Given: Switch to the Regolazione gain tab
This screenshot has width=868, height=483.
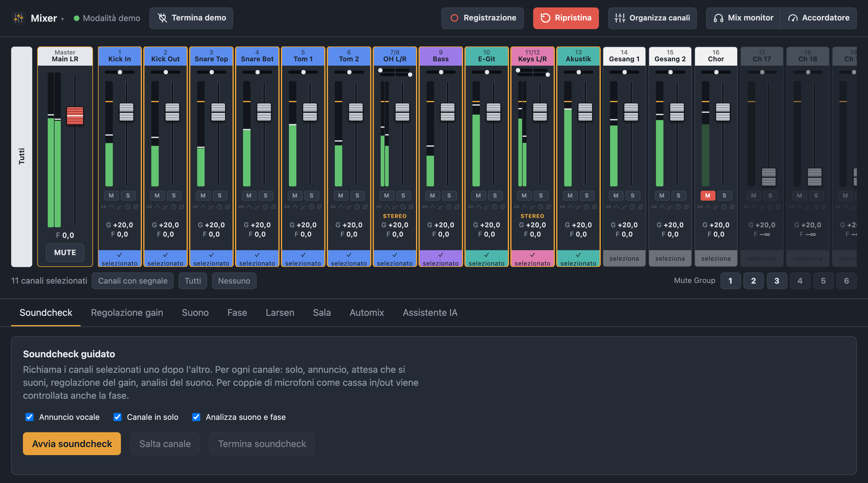Looking at the screenshot, I should (127, 313).
